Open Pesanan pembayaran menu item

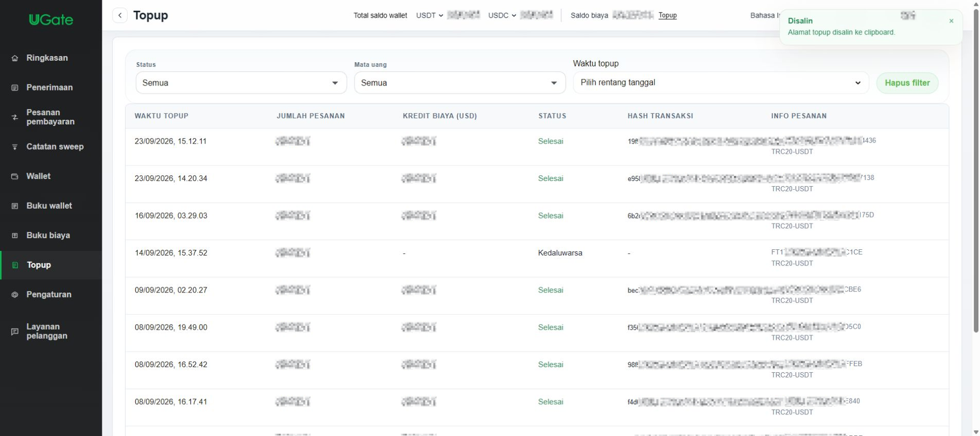click(51, 117)
